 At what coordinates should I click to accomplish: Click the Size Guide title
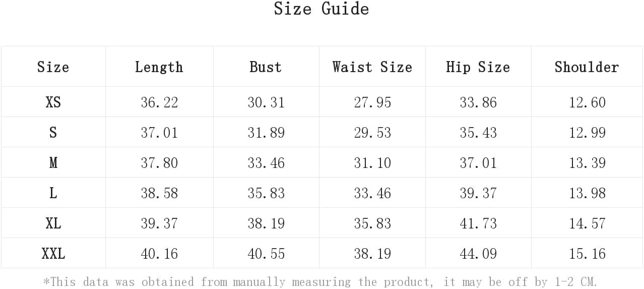pos(321,9)
